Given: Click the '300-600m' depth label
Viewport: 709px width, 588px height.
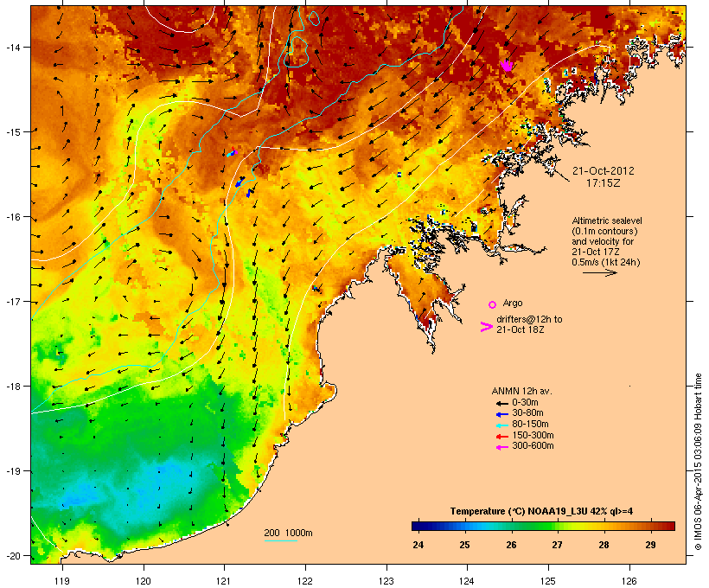Looking at the screenshot, I should click(x=533, y=446).
